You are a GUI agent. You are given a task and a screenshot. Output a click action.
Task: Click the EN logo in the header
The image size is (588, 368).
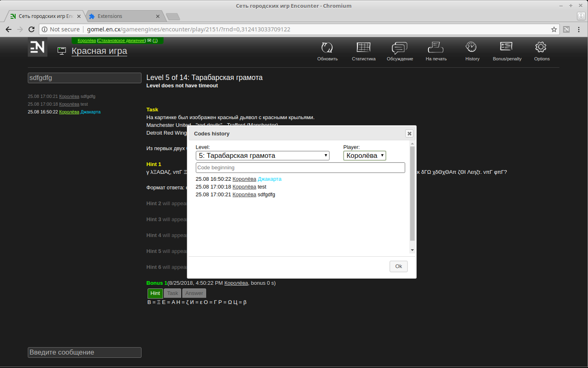tap(37, 47)
